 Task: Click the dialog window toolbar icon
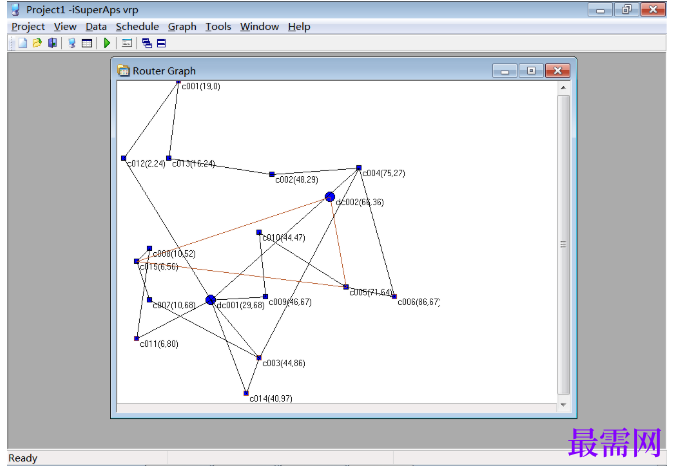(127, 43)
